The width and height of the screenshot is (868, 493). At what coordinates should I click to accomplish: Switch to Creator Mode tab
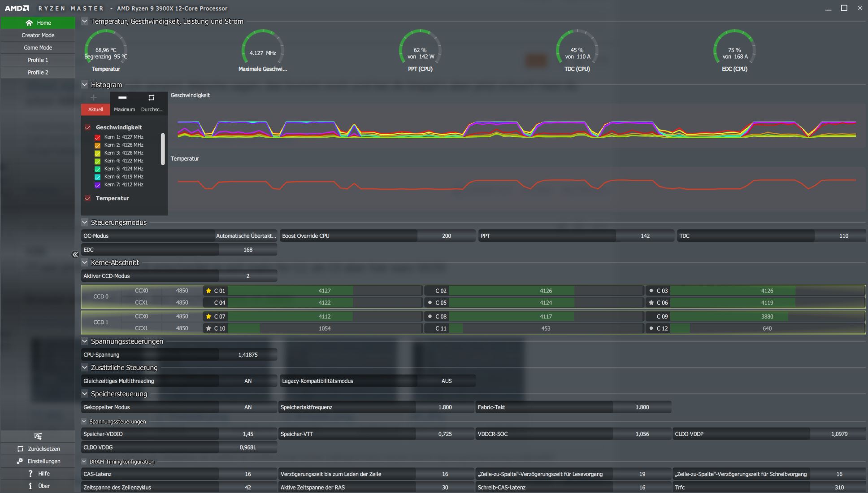38,35
